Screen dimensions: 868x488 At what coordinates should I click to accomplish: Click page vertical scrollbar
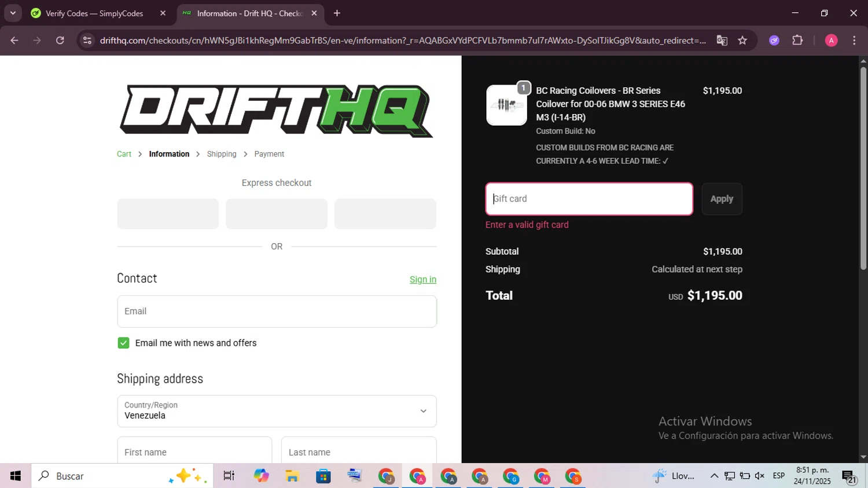863,168
